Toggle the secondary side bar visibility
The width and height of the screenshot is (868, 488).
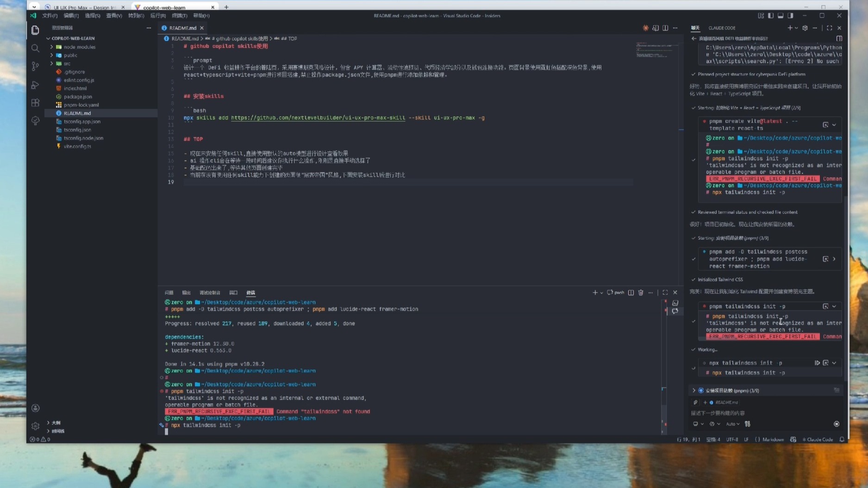point(790,15)
